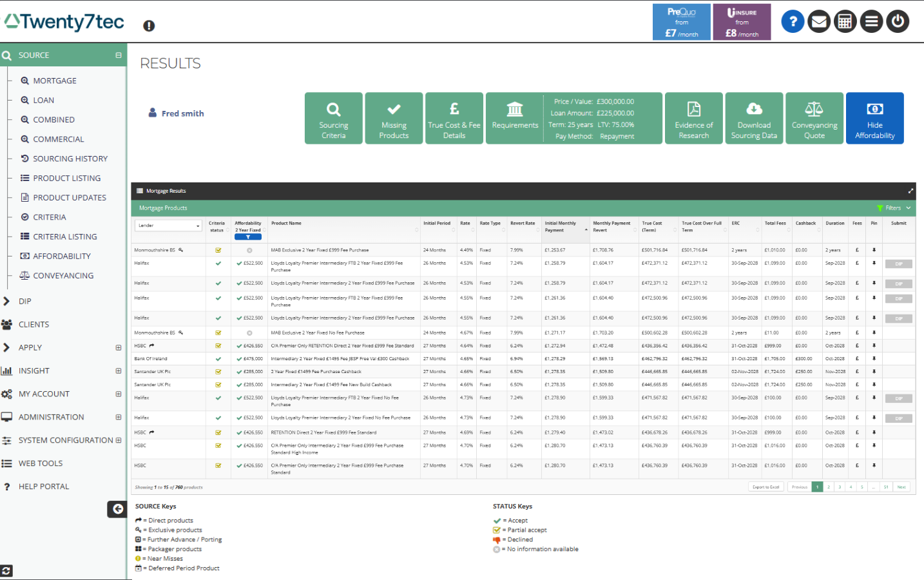Click the PreQuo from £7/month banner
Image resolution: width=924 pixels, height=580 pixels.
[x=682, y=22]
